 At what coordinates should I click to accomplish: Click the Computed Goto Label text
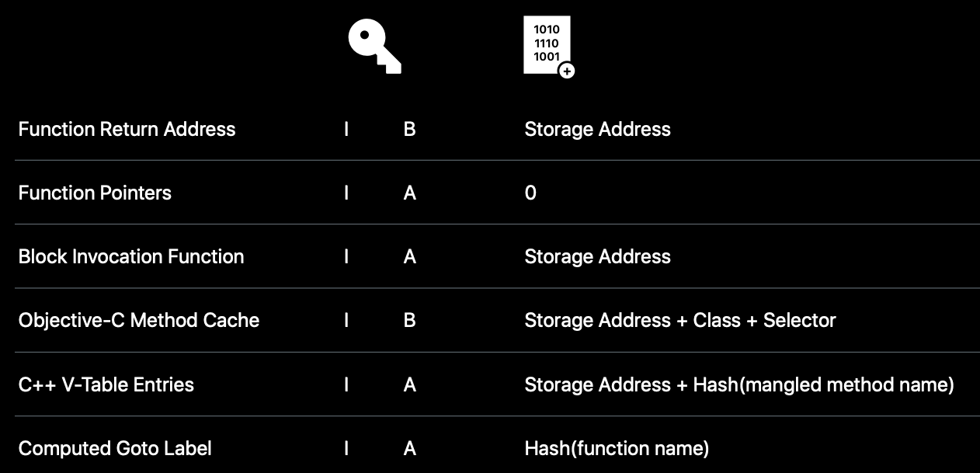(115, 448)
